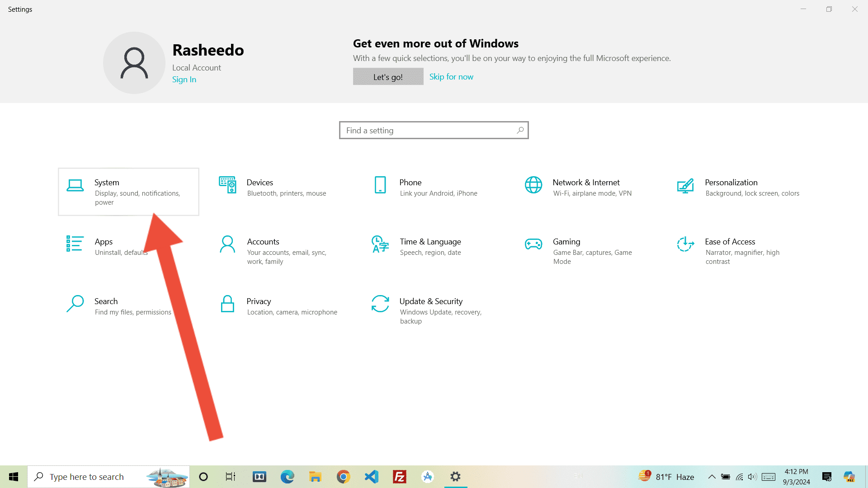Open Time & Language icon
Screen dimensions: 868x488
tap(380, 244)
